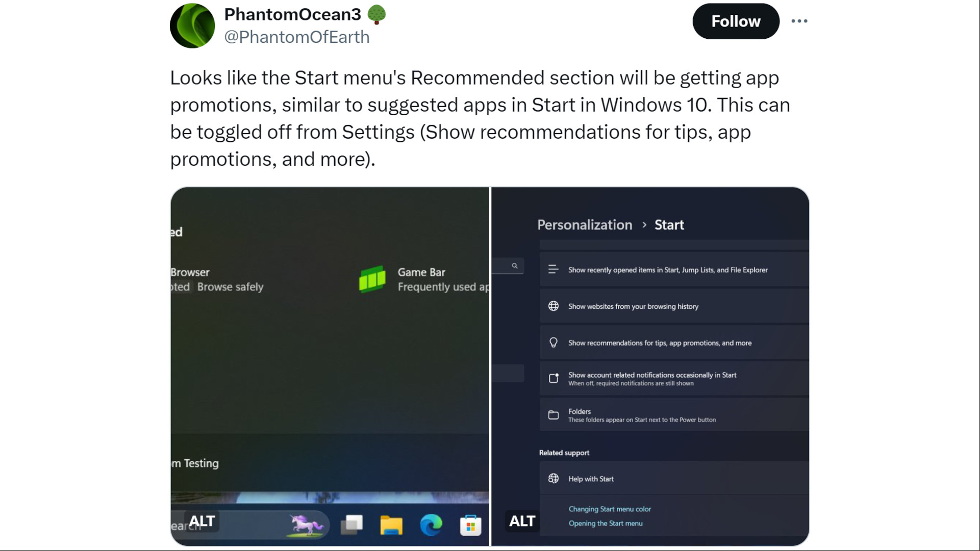
Task: Open Microsoft Edge icon in taskbar
Action: [431, 524]
